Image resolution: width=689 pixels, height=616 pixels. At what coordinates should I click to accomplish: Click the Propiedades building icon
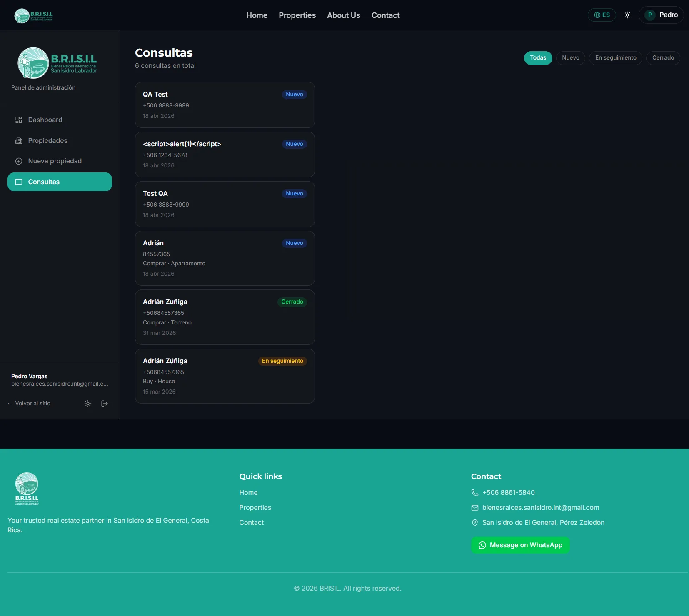coord(19,141)
